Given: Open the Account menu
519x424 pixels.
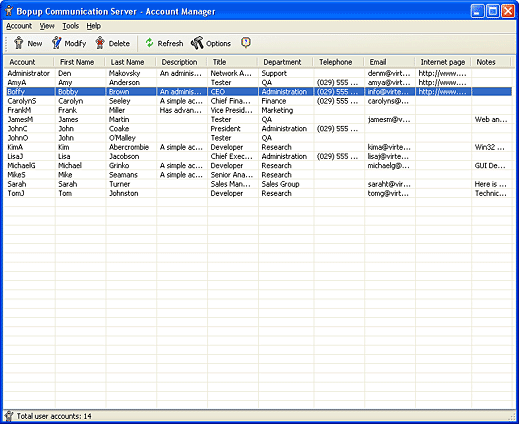Looking at the screenshot, I should [19, 26].
